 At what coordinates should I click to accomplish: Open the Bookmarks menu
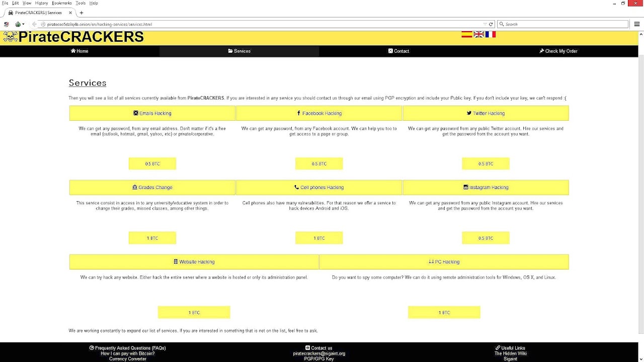coord(62,3)
